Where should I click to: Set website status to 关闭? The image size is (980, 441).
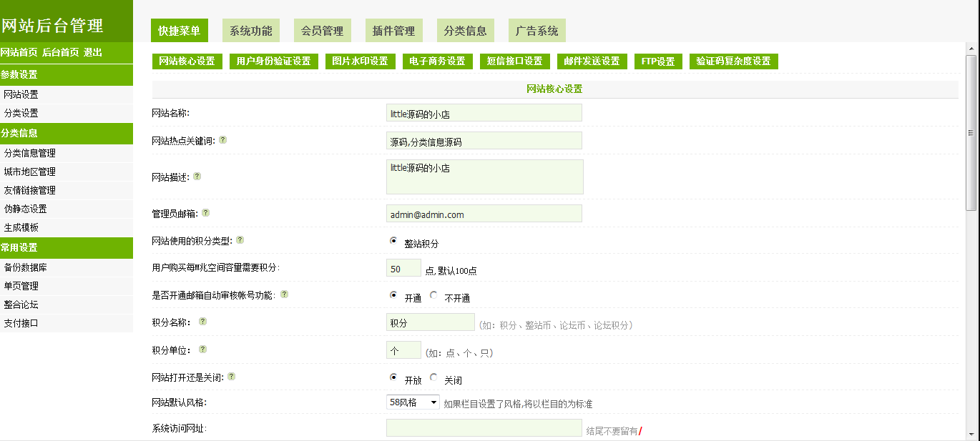tap(433, 377)
